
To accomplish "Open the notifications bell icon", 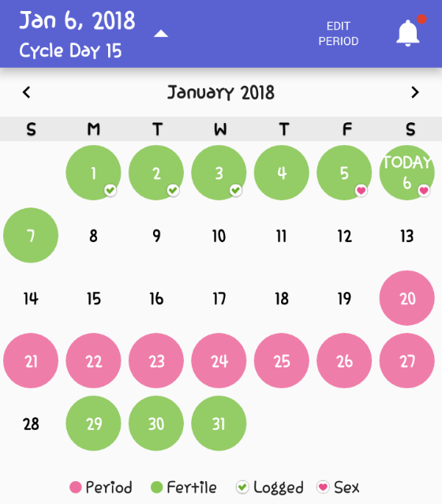I will (407, 33).
